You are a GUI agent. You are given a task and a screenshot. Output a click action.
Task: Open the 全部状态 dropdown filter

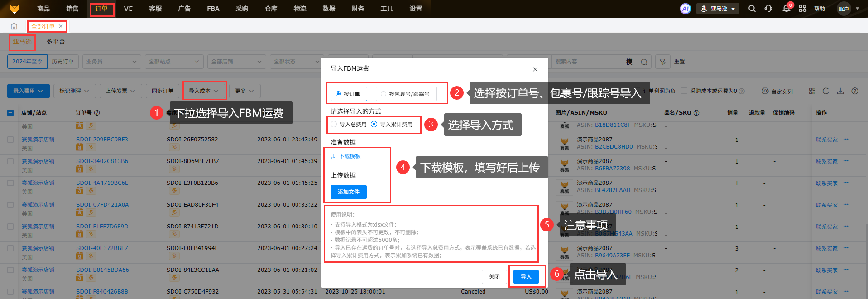[296, 62]
